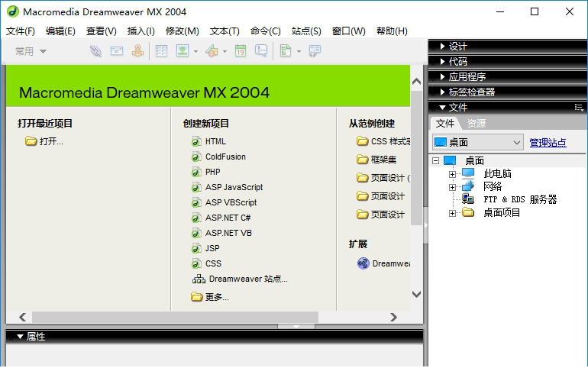
Task: Expand the 桌面项目 folder node
Action: click(x=452, y=213)
